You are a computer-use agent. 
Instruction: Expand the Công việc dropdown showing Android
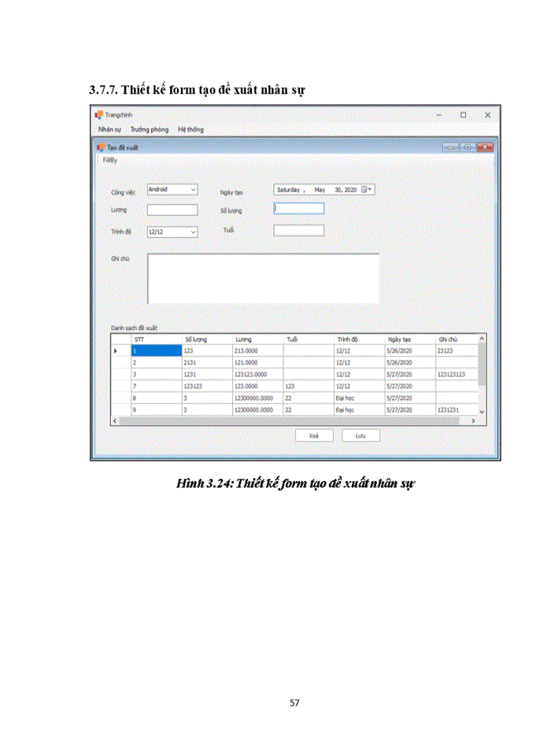click(x=194, y=190)
